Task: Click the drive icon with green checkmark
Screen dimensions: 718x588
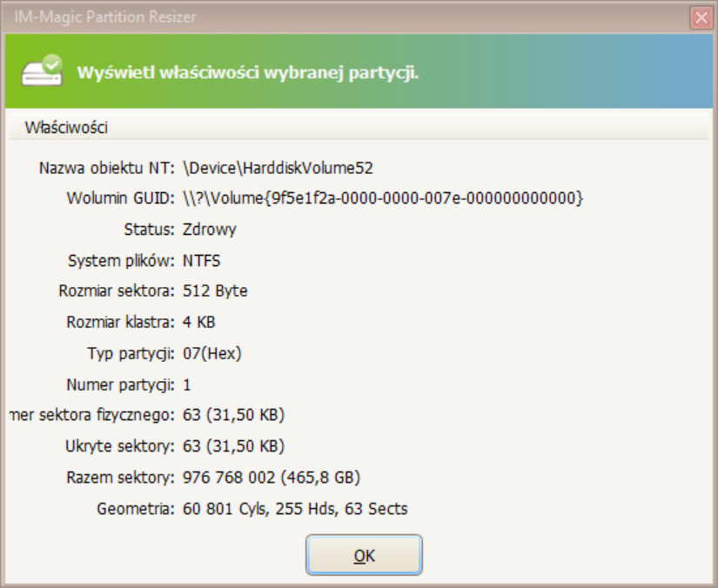Action: [42, 70]
